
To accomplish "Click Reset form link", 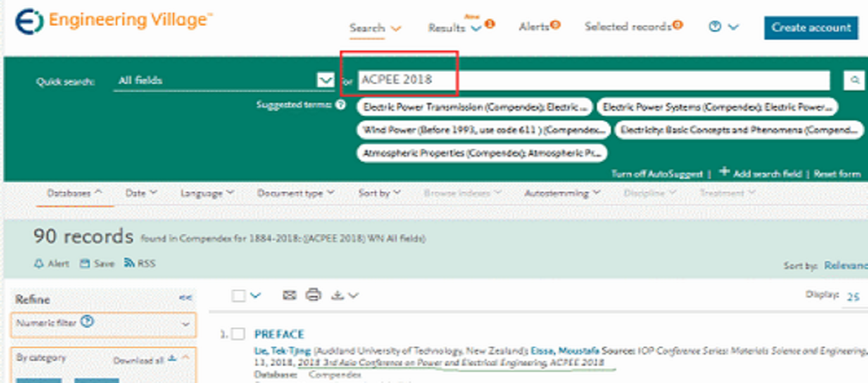I will pos(837,174).
